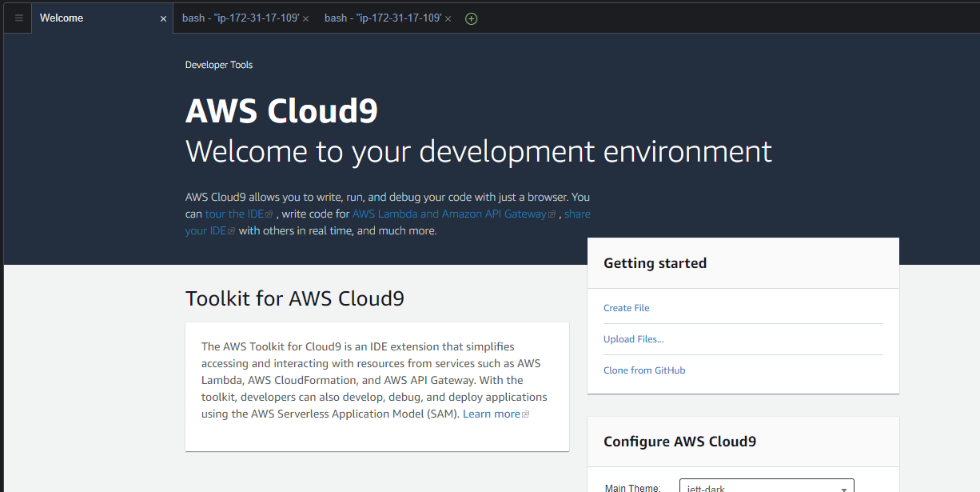The image size is (980, 492).
Task: Close the first bash terminal tab
Action: tap(306, 18)
